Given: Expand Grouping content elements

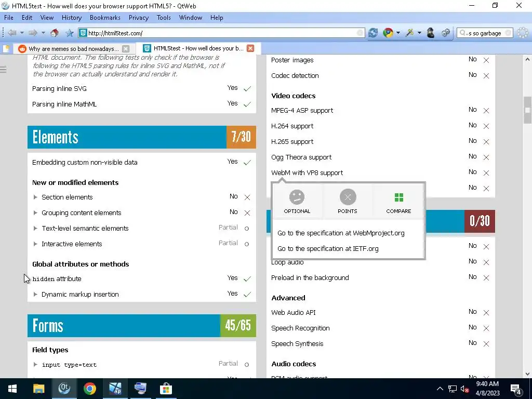Looking at the screenshot, I should (x=35, y=212).
